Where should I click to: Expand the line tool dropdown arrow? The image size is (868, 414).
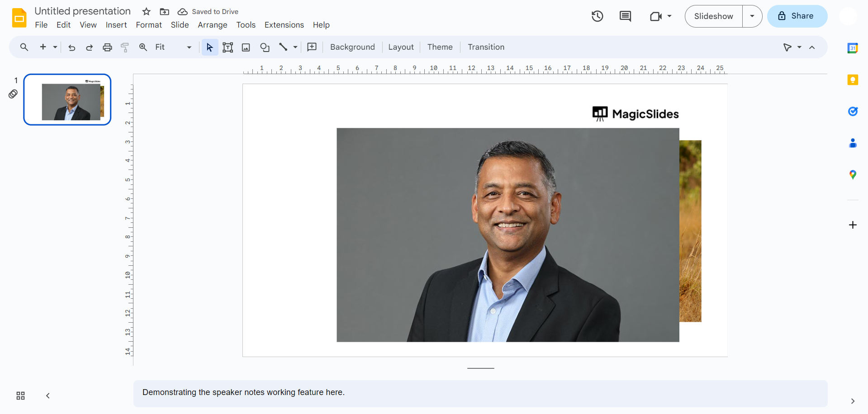point(295,47)
